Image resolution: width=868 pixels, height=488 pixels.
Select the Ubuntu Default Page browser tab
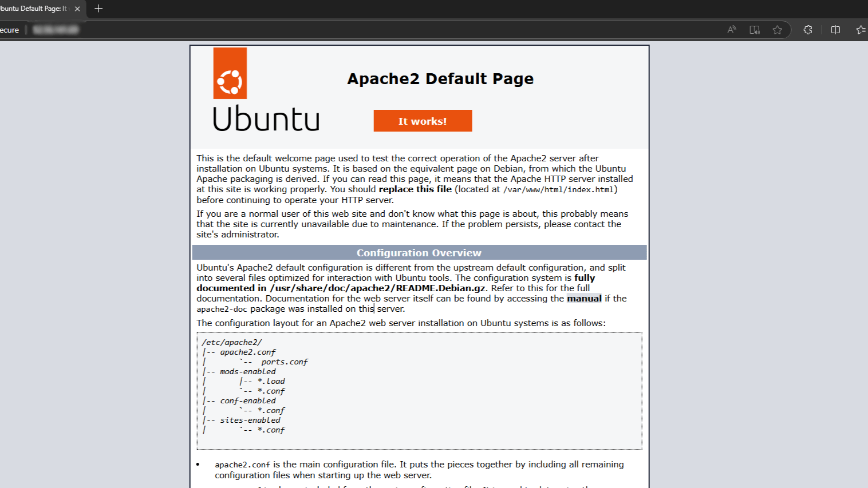[33, 9]
